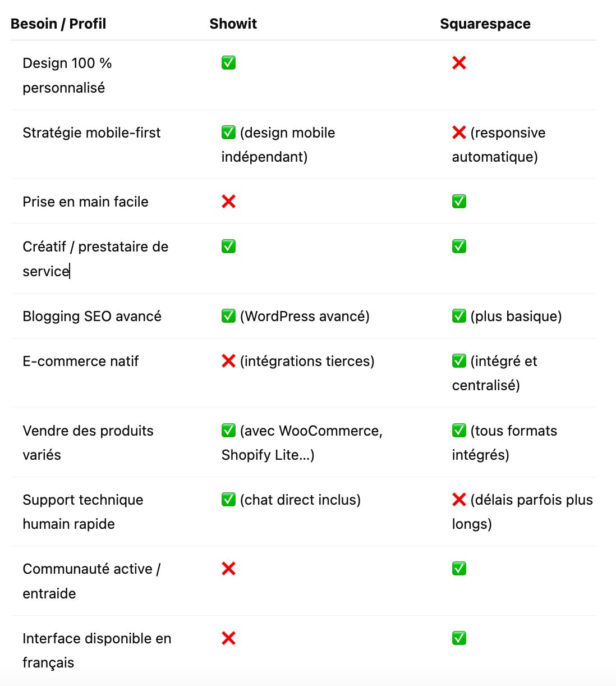Click the Showit check in Créatif / prestataire row
This screenshot has height=686, width=616.
point(228,246)
